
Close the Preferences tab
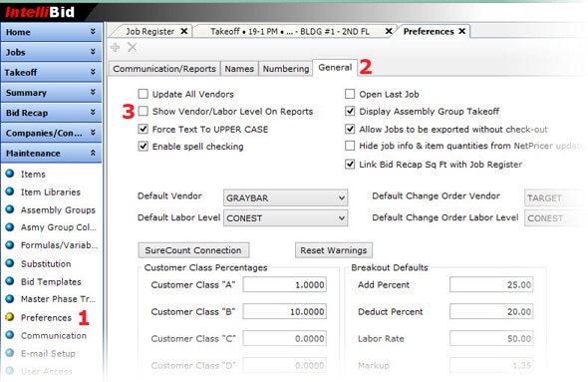pyautogui.click(x=462, y=31)
